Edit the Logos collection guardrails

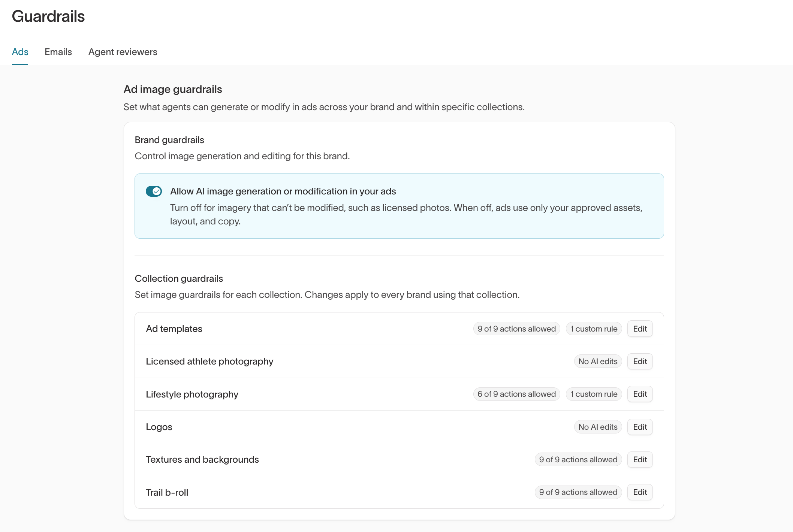[640, 427]
